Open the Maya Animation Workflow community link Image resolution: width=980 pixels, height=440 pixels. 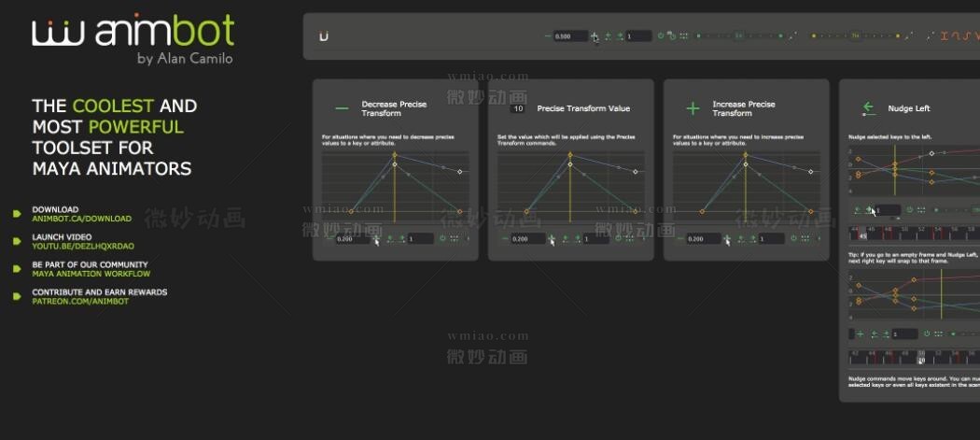point(91,274)
